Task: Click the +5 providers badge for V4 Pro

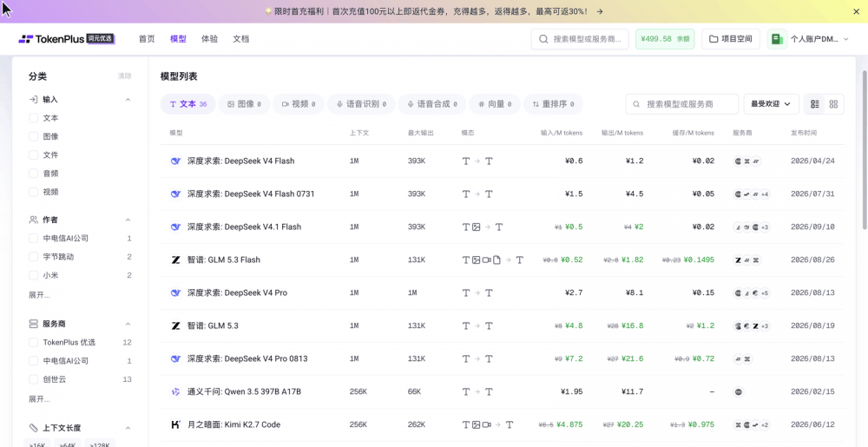Action: pyautogui.click(x=764, y=293)
